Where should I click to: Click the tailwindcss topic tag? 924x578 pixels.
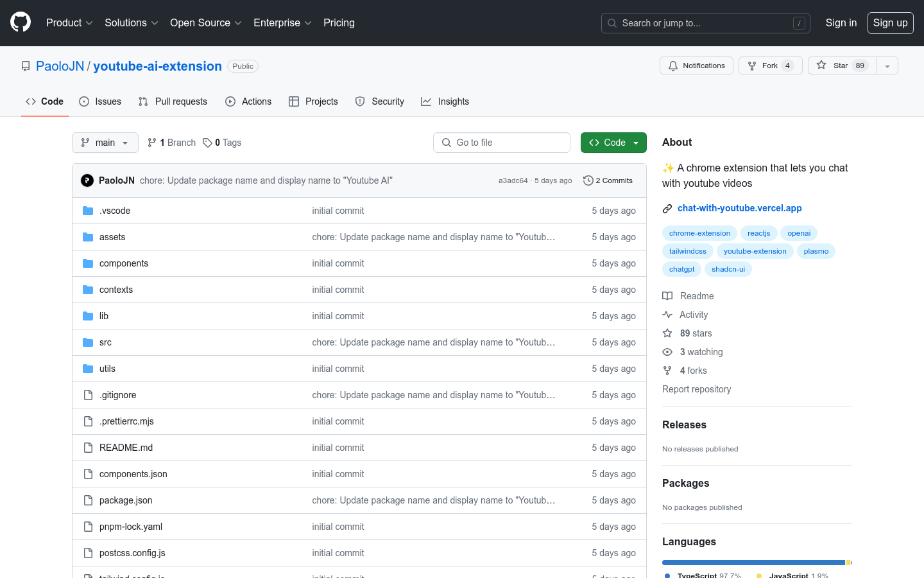pyautogui.click(x=688, y=251)
